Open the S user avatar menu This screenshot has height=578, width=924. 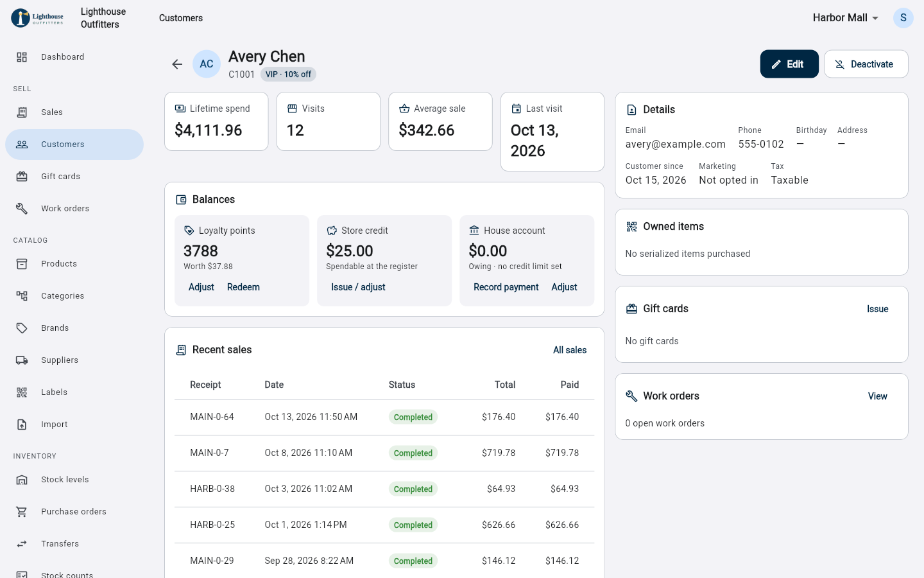click(903, 18)
